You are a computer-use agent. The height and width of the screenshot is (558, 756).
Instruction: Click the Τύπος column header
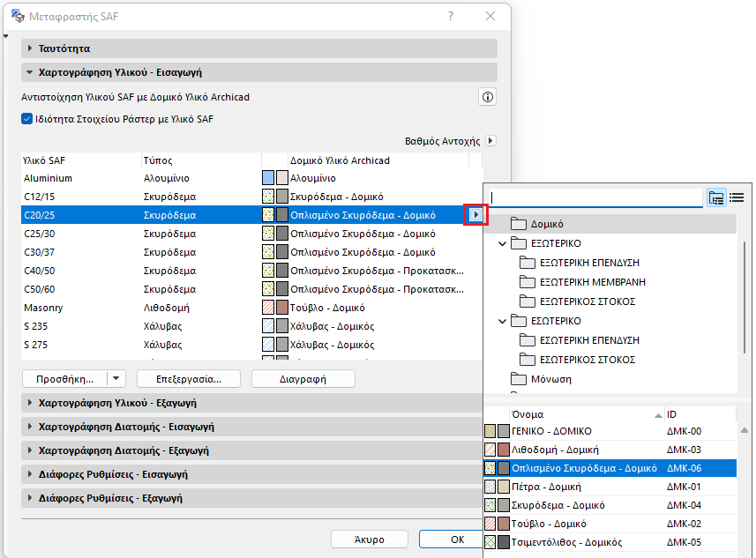click(201, 160)
